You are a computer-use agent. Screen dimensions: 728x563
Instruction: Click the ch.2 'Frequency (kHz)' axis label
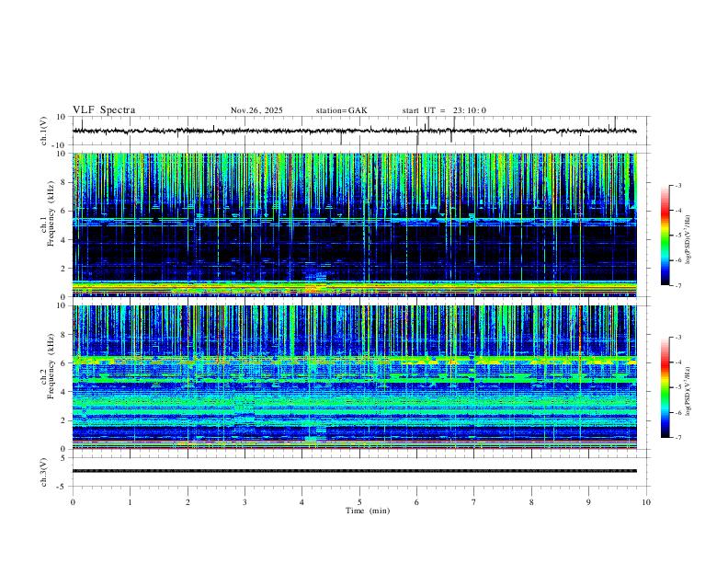tap(51, 366)
